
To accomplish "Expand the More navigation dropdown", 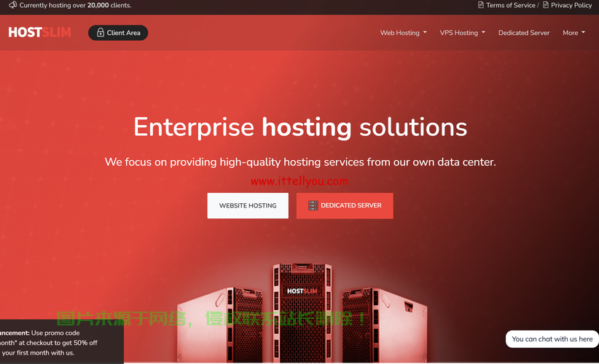I will pos(573,33).
